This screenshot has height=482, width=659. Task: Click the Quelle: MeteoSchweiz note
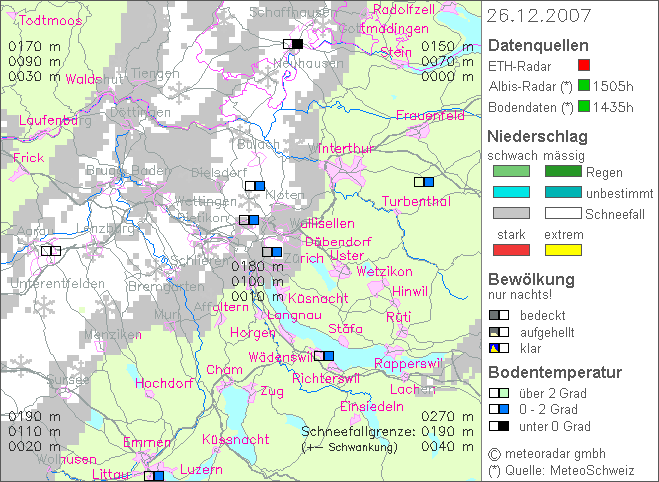pyautogui.click(x=561, y=470)
